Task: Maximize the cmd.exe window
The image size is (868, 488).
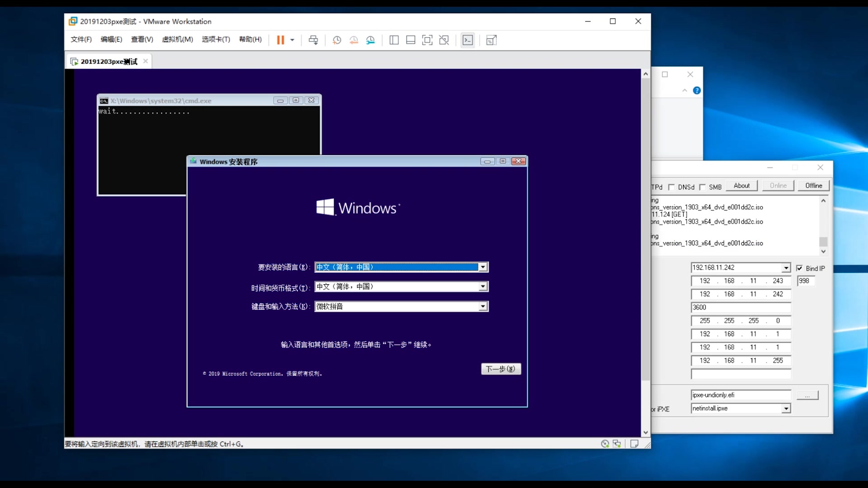Action: click(296, 100)
